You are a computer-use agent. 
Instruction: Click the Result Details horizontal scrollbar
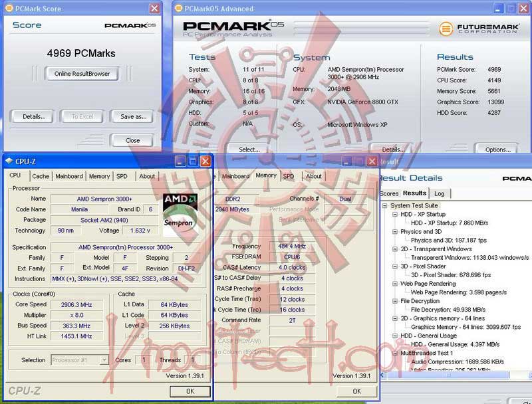(x=448, y=375)
